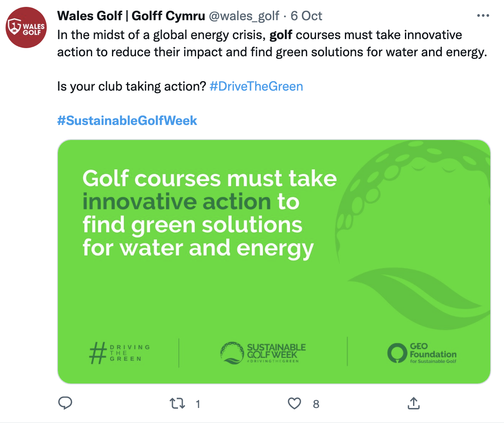Open the 6 Oct timestamp link
This screenshot has width=504, height=423.
pyautogui.click(x=306, y=16)
